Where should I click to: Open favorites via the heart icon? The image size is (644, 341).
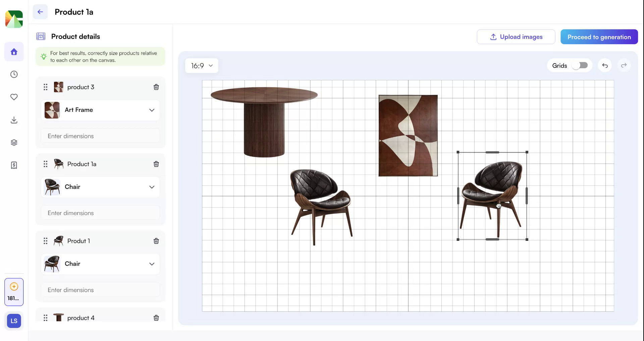pos(14,97)
